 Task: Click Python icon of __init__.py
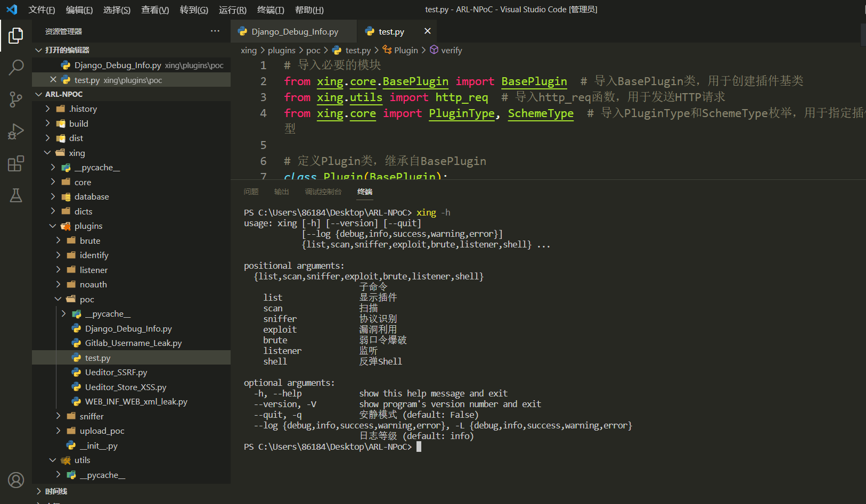click(x=71, y=445)
